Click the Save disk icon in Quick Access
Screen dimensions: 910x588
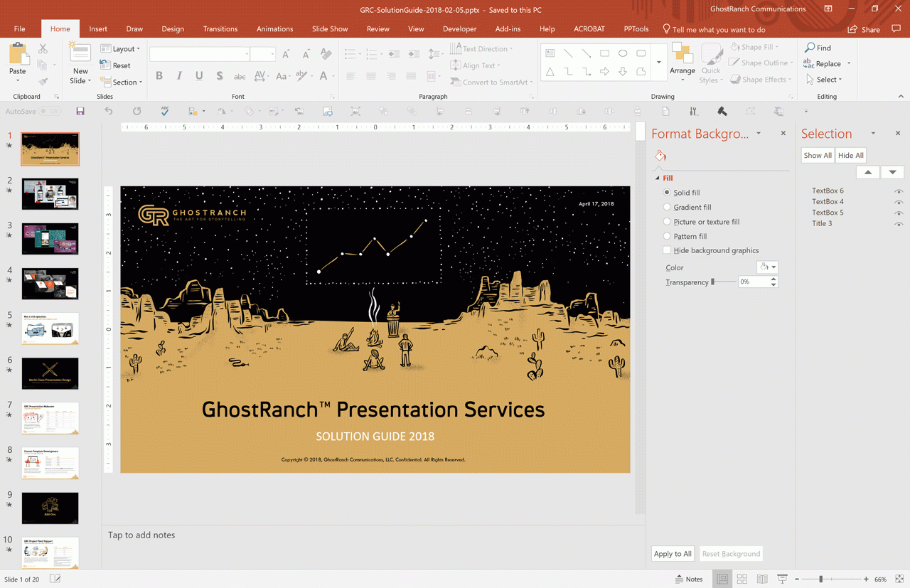pyautogui.click(x=80, y=112)
